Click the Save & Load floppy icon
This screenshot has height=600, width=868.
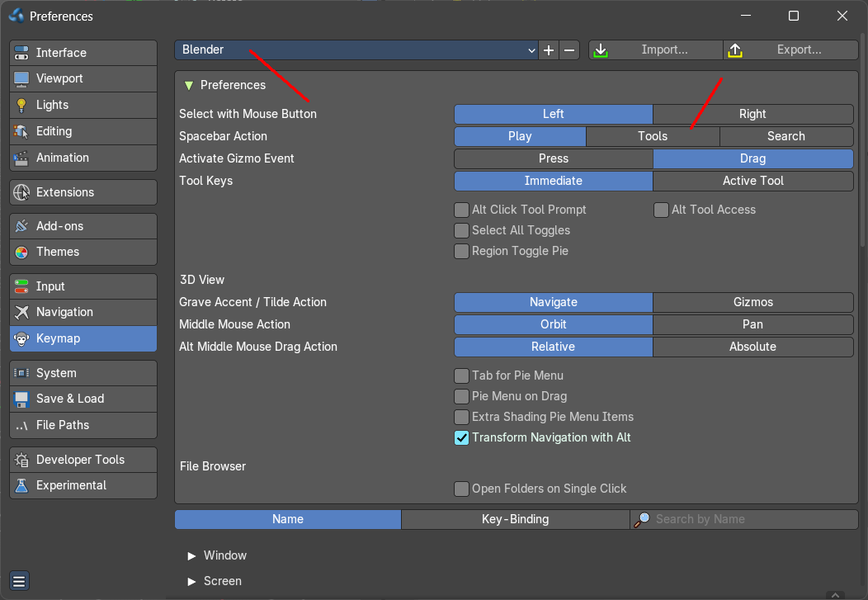click(x=21, y=399)
